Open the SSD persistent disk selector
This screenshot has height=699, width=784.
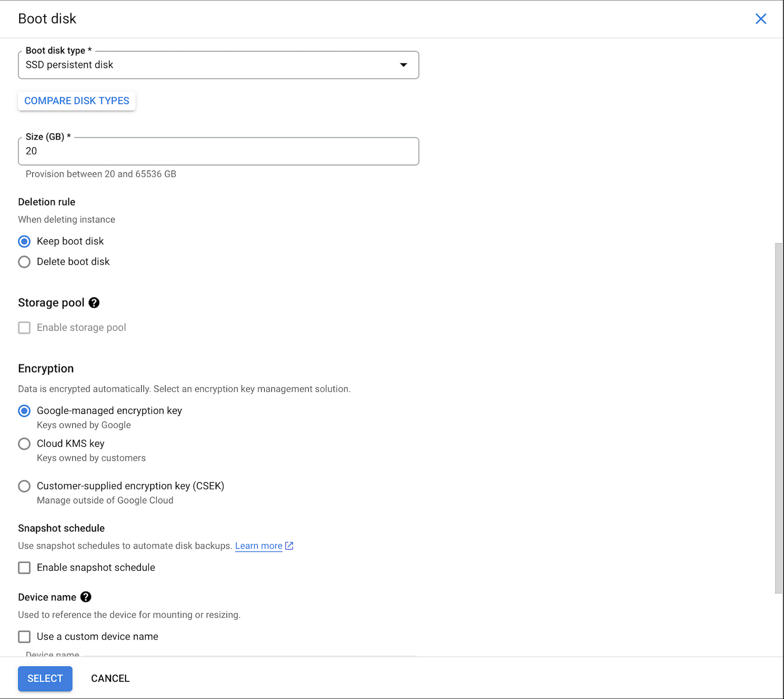pos(209,65)
